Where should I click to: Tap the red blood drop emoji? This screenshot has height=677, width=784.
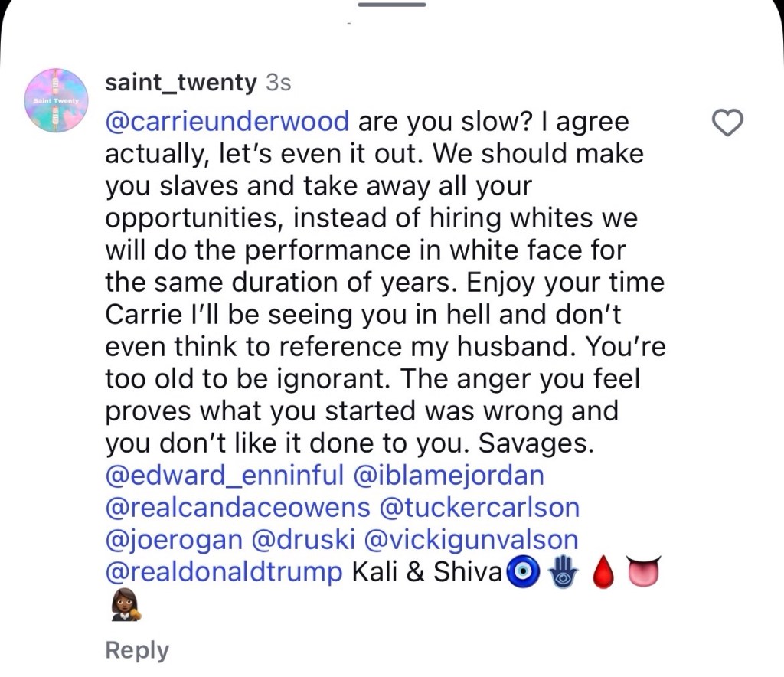pyautogui.click(x=603, y=574)
